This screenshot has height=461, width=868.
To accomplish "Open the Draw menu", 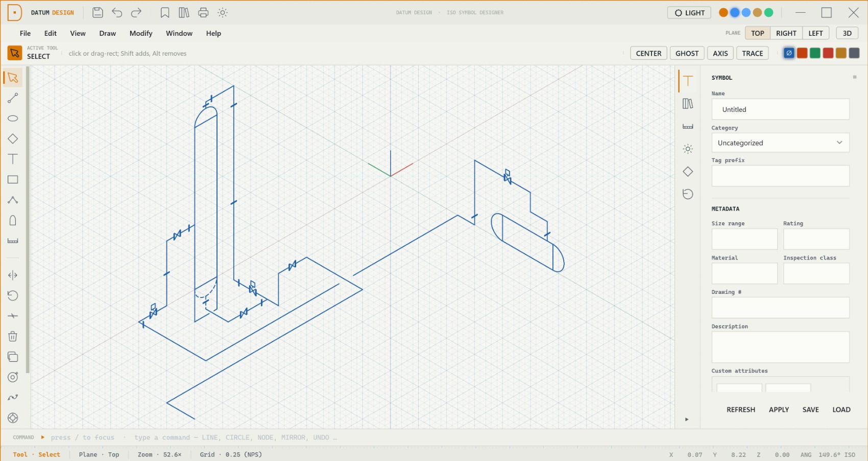I will point(107,33).
